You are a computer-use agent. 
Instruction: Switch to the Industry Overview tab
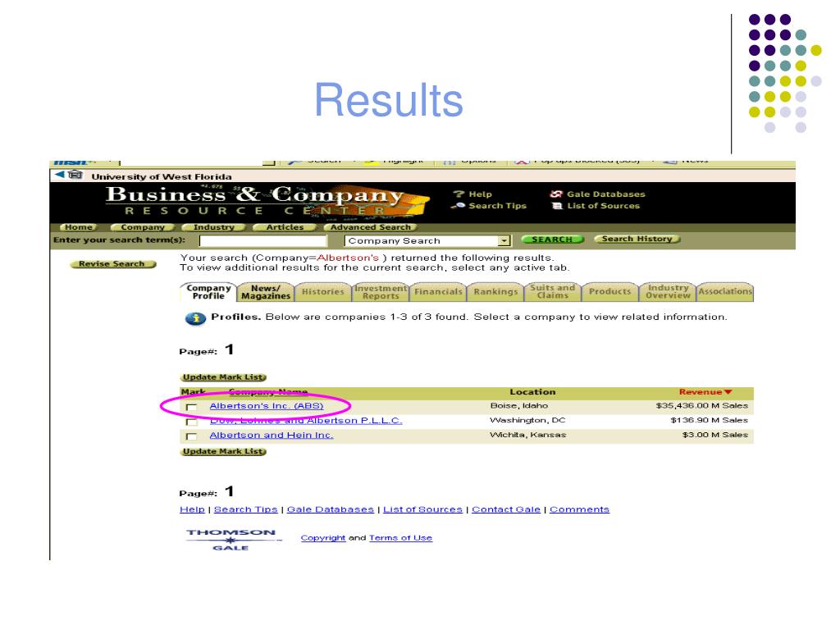[668, 292]
